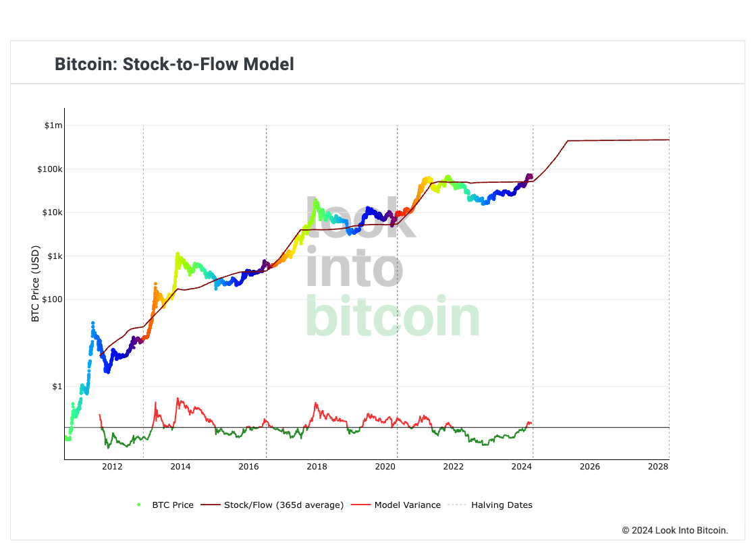Click the 2028 x-axis label
Viewport: 756px width, 543px height.
pyautogui.click(x=658, y=466)
